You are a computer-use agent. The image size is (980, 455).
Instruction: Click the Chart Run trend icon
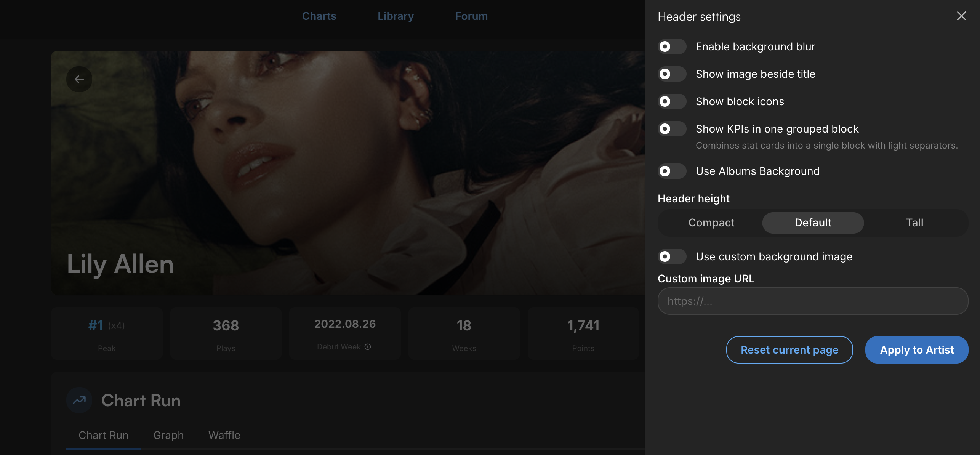[x=79, y=400]
